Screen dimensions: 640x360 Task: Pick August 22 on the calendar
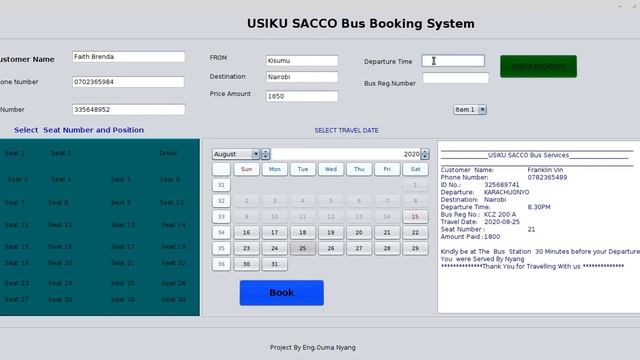(x=415, y=233)
